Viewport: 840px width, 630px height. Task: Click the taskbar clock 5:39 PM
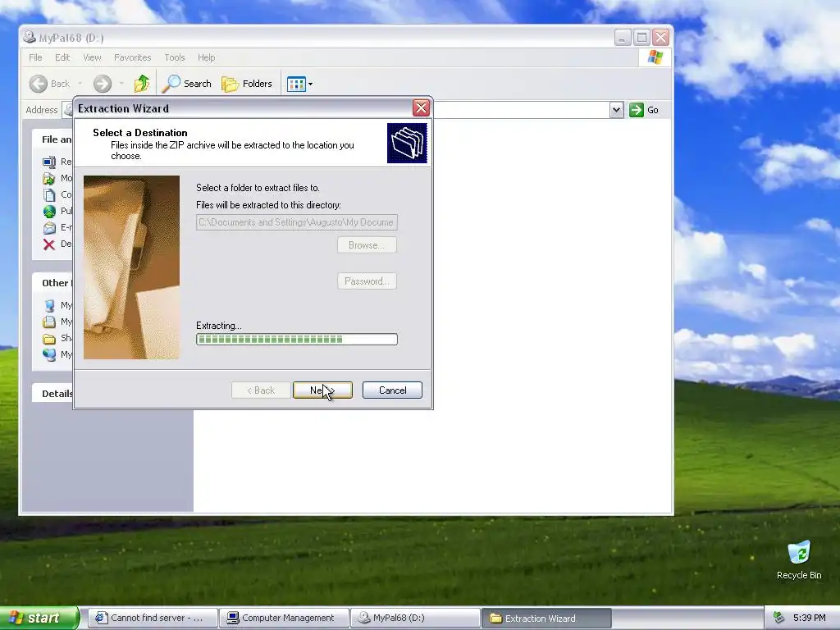[810, 619]
